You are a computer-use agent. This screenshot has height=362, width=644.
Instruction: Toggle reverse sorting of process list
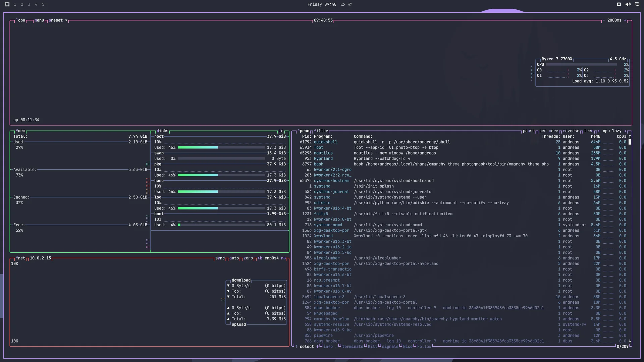[x=571, y=131]
